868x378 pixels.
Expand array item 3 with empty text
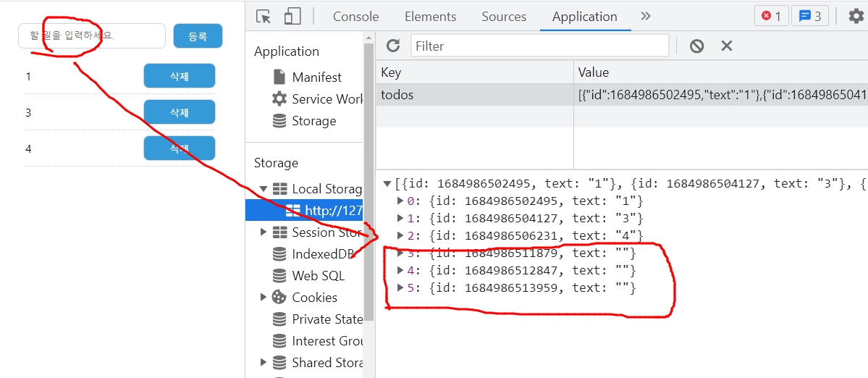402,253
